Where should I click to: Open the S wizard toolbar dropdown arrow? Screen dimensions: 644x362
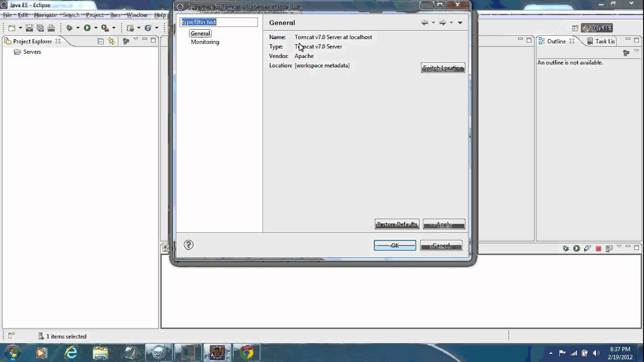(x=156, y=28)
